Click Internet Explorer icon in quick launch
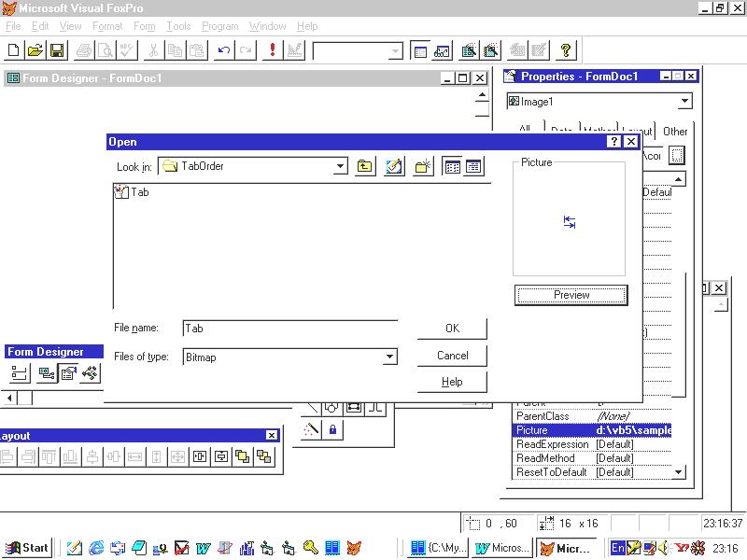 pos(97,548)
